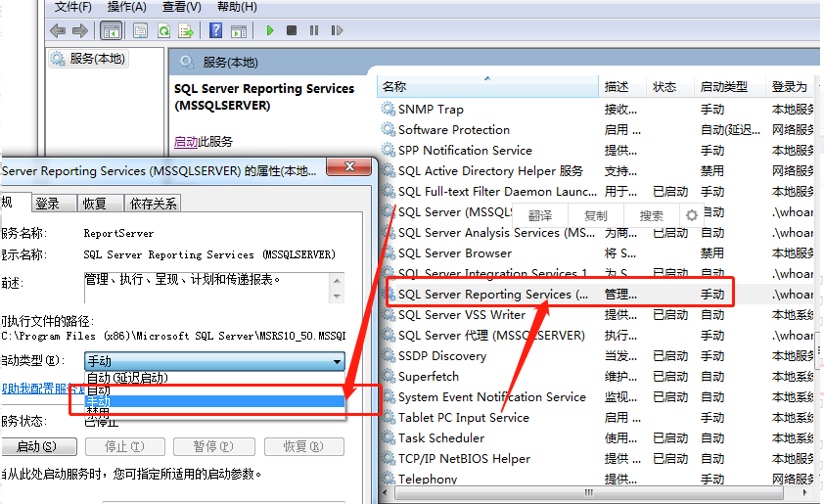Open the startup type combo box
The height and width of the screenshot is (504, 824).
click(x=214, y=361)
